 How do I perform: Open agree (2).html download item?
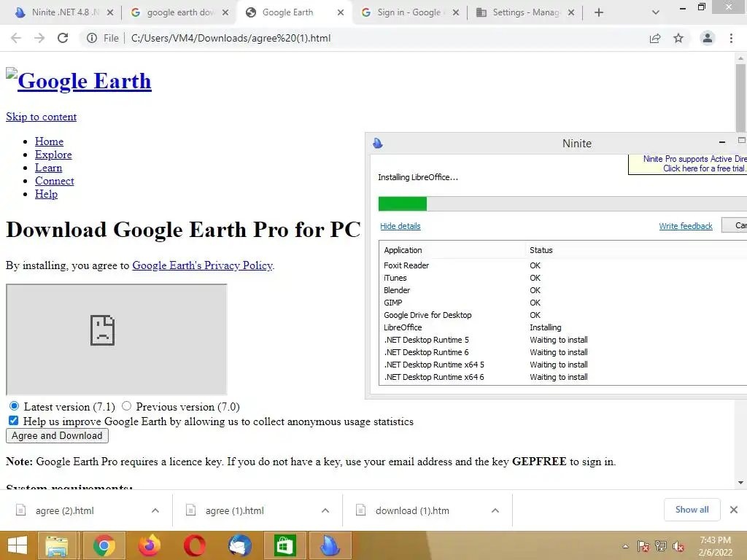pos(64,510)
